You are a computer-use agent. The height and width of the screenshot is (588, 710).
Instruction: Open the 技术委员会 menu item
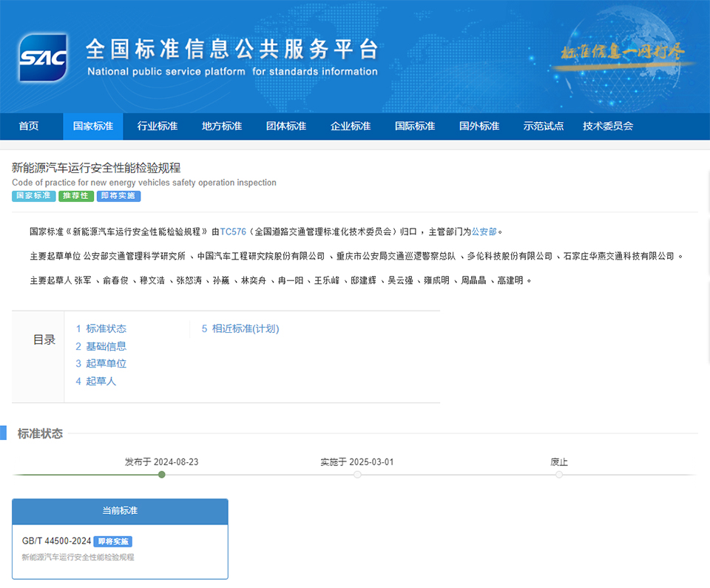[x=608, y=126]
